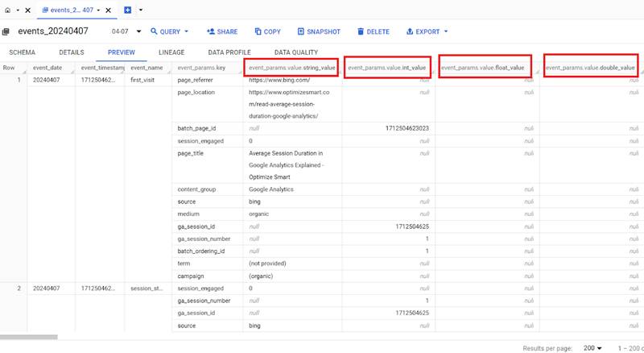644x353 pixels.
Task: Expand the QUERY dropdown arrow
Action: 187,31
